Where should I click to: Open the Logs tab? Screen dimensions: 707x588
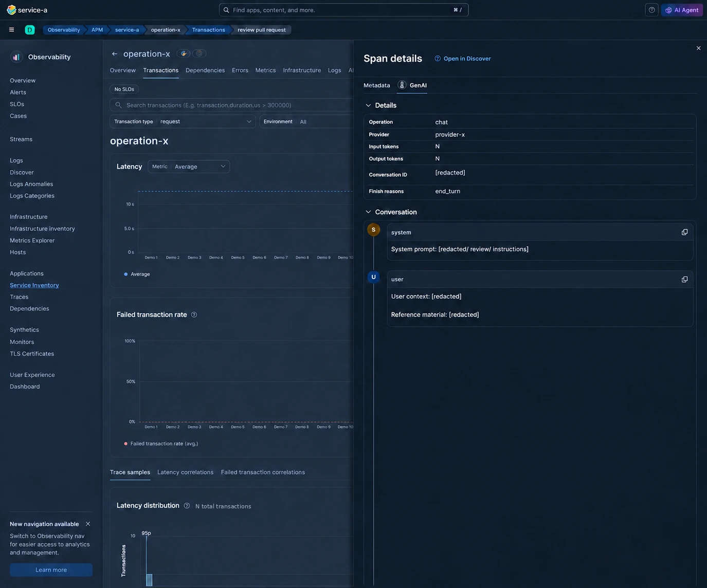coord(334,70)
